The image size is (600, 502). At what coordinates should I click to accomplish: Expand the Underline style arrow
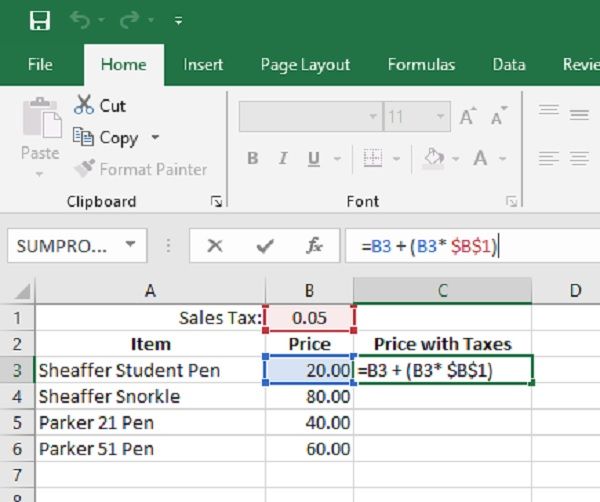337,158
